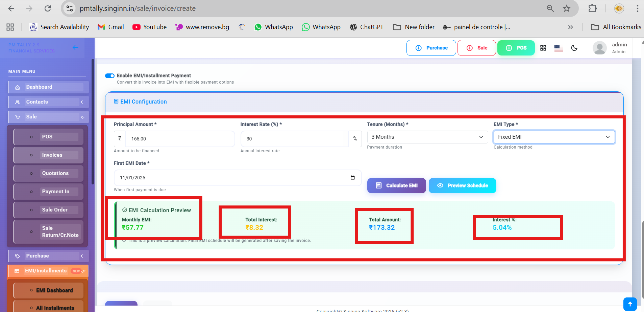This screenshot has height=312, width=644.
Task: Open the Dashboard menu item
Action: [x=48, y=87]
